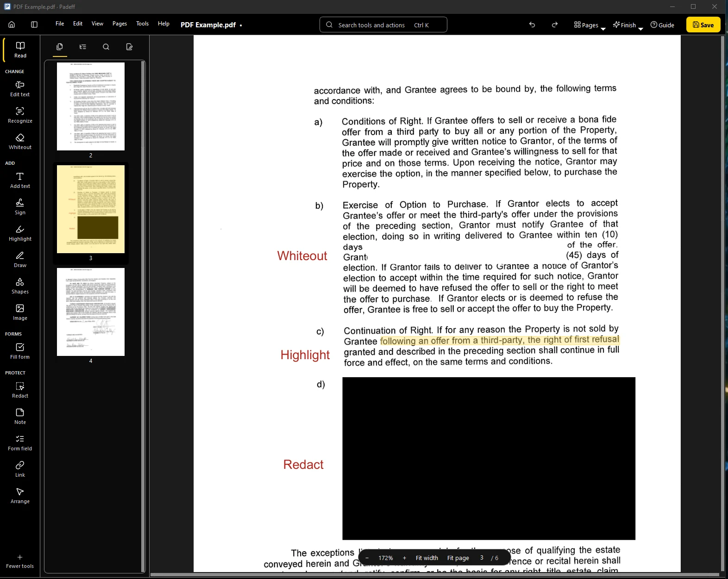Set zoom to Fit page
728x579 pixels.
pyautogui.click(x=458, y=558)
